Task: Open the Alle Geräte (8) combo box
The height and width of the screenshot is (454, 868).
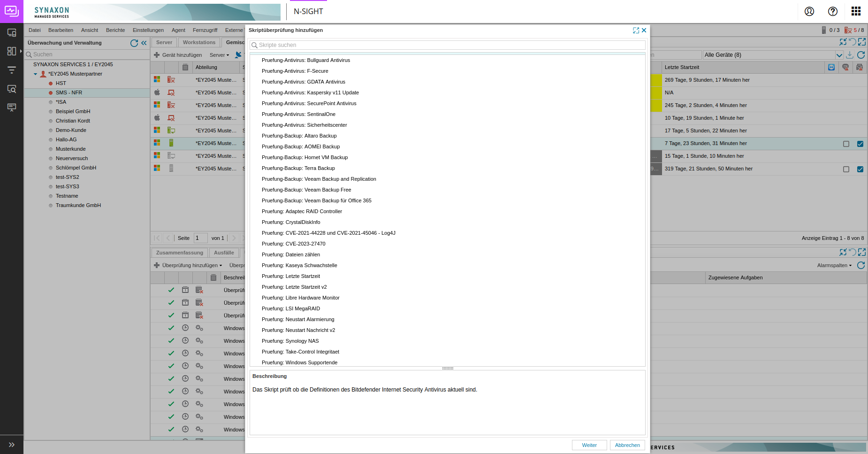Action: click(773, 55)
